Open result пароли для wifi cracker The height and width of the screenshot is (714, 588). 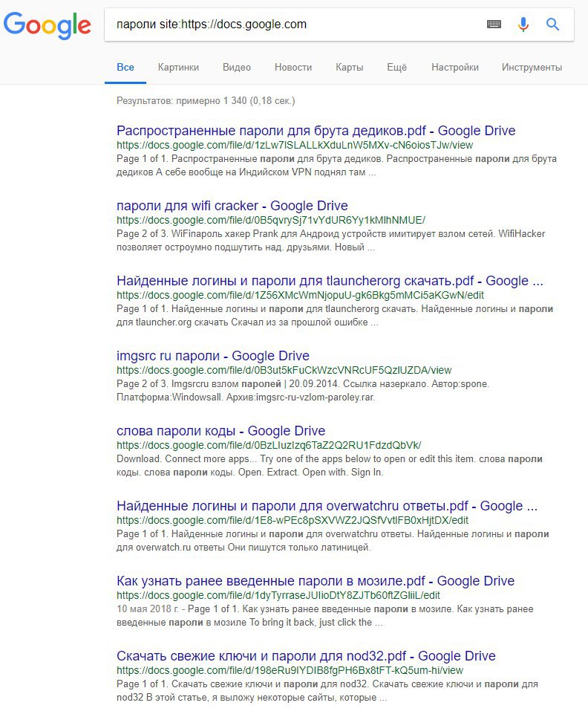click(x=232, y=206)
